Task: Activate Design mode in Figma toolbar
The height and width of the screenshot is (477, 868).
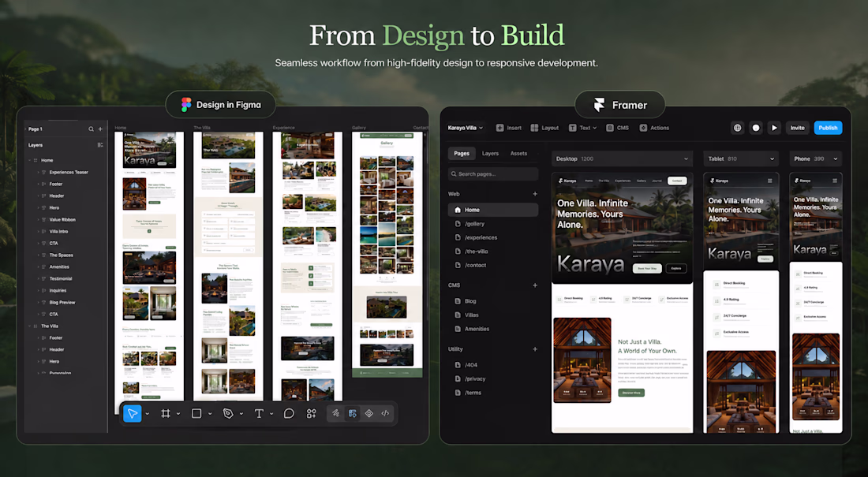Action: 352,413
